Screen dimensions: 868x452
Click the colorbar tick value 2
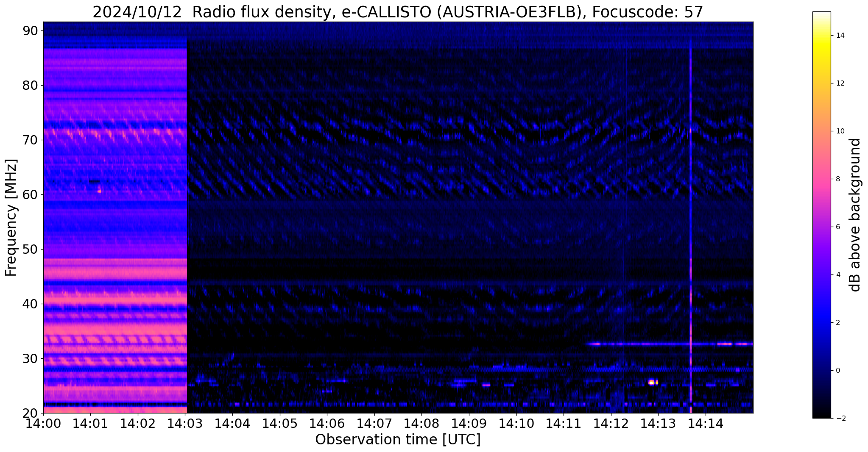click(x=837, y=323)
